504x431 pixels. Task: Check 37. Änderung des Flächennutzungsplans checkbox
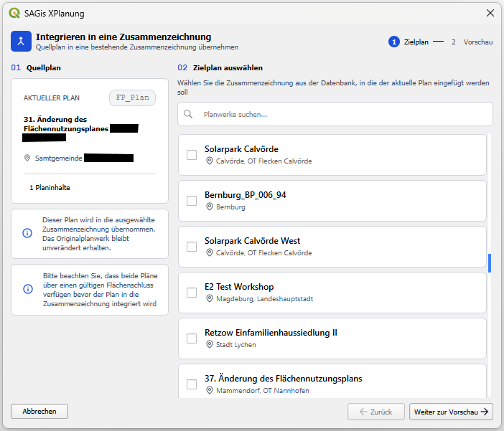point(192,384)
